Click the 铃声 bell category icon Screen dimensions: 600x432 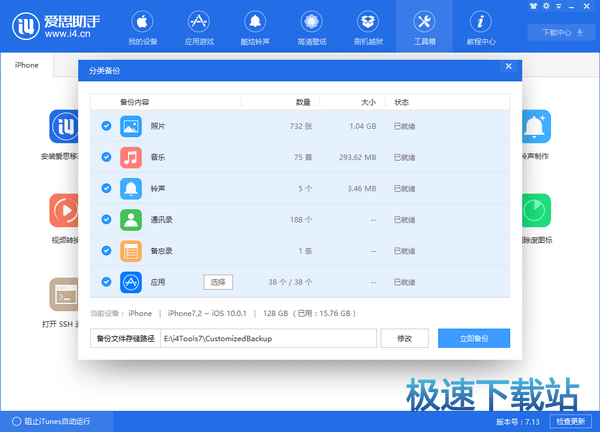131,188
